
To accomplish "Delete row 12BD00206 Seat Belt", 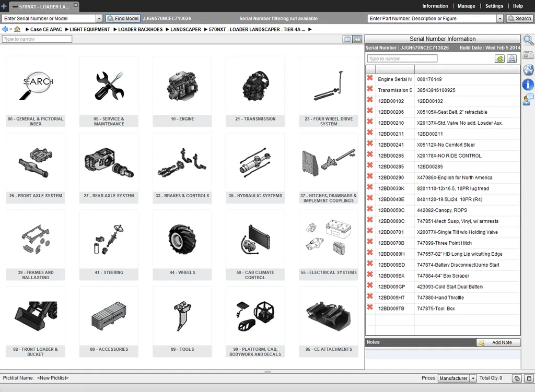I will click(370, 111).
